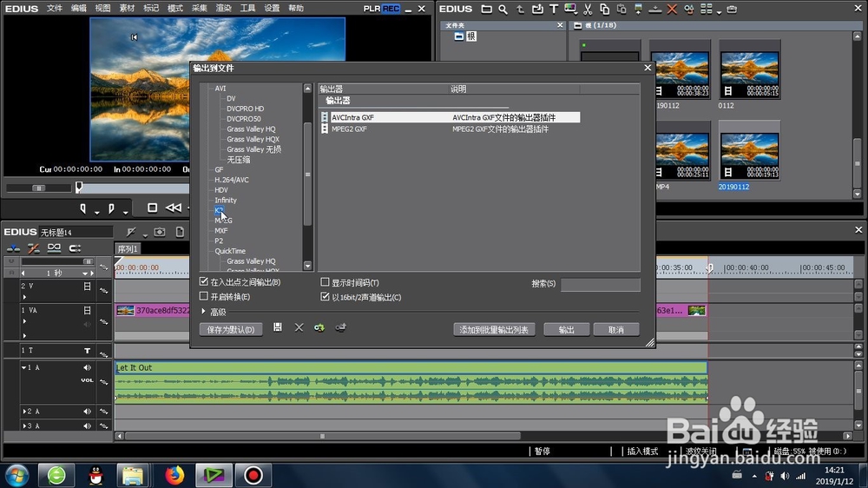
Task: Enable the 显示时间码(T) checkbox
Action: 325,282
